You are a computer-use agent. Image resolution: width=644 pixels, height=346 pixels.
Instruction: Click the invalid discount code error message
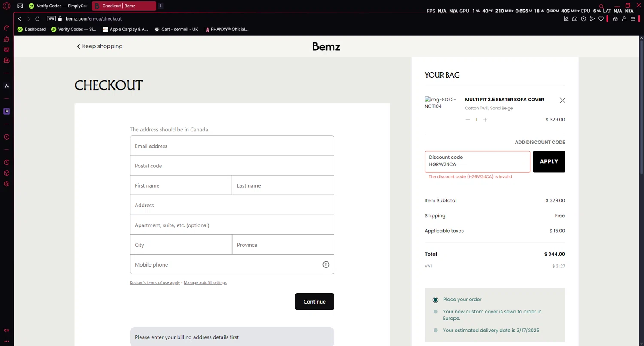[470, 176]
